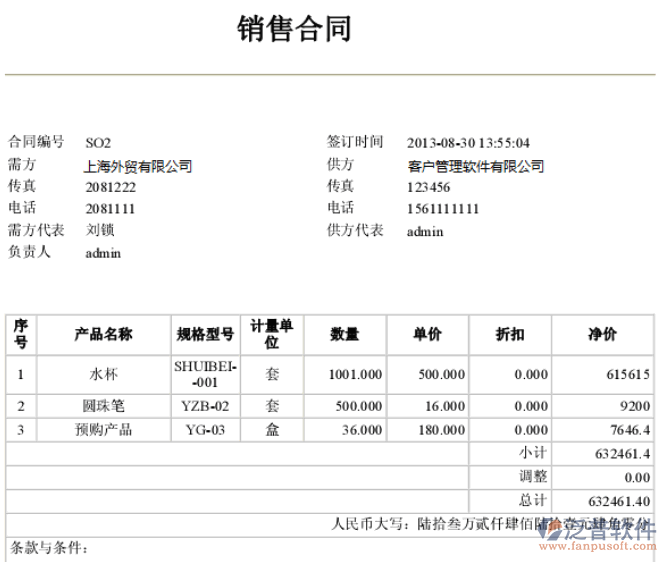
Task: Select buyer name 上海外贸有限公司
Action: [138, 166]
